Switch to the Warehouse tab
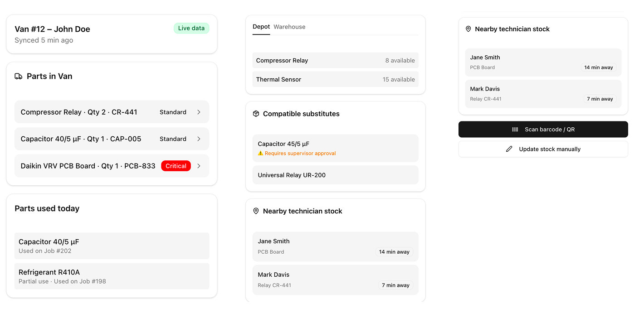644x318 pixels. click(x=289, y=27)
